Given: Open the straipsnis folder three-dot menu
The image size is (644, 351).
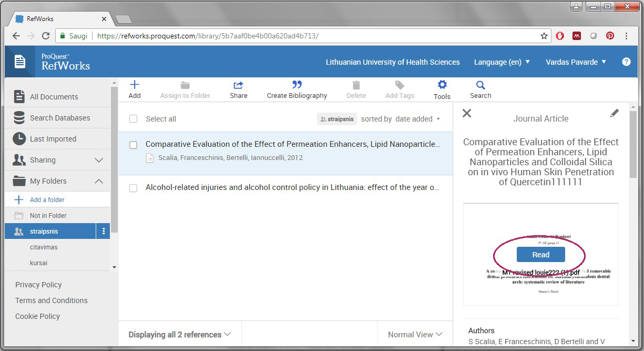Looking at the screenshot, I should pyautogui.click(x=104, y=231).
